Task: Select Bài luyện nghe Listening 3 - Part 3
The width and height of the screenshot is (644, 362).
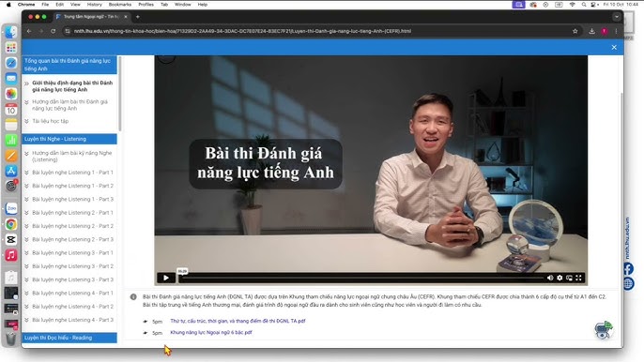Action: pyautogui.click(x=72, y=279)
